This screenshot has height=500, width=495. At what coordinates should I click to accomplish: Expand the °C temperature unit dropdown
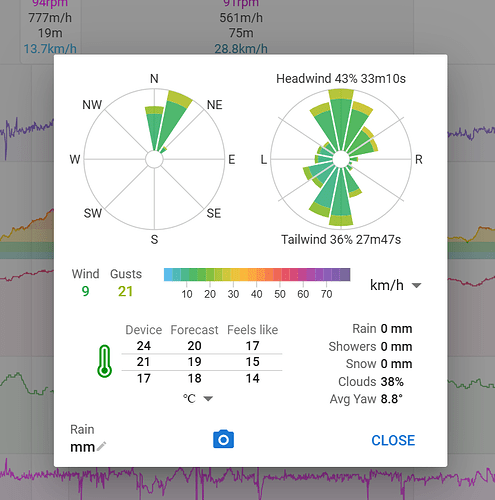pos(198,398)
